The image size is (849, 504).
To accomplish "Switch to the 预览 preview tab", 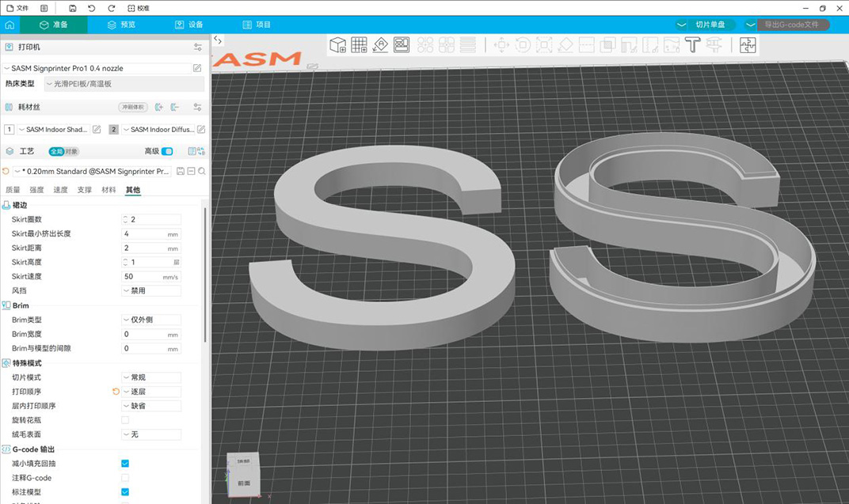I will [x=121, y=25].
